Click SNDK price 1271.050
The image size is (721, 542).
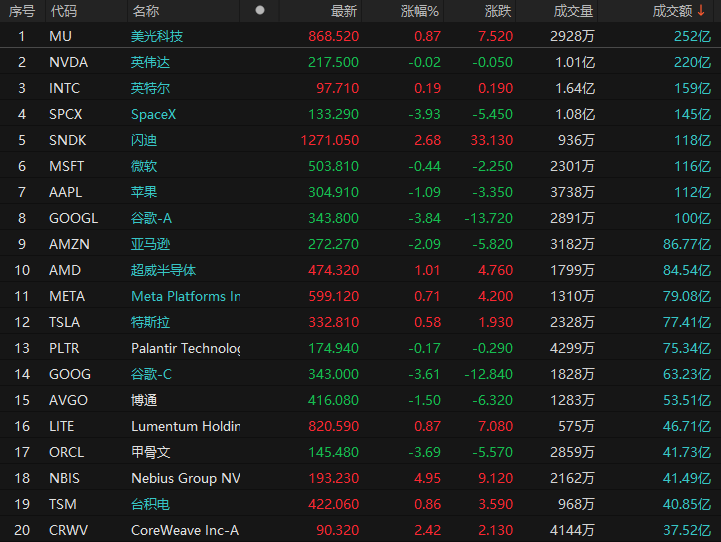(329, 140)
